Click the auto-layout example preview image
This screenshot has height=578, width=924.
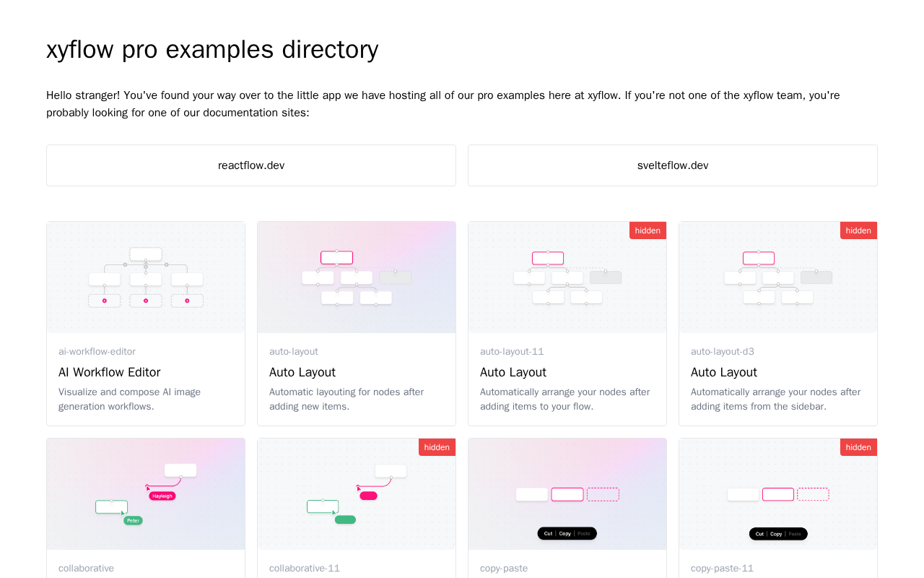357,277
